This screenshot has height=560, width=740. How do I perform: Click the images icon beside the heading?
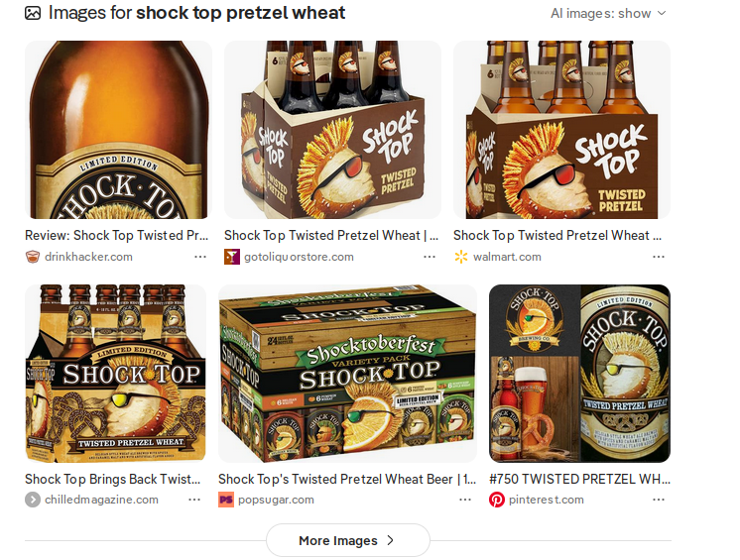tap(33, 13)
